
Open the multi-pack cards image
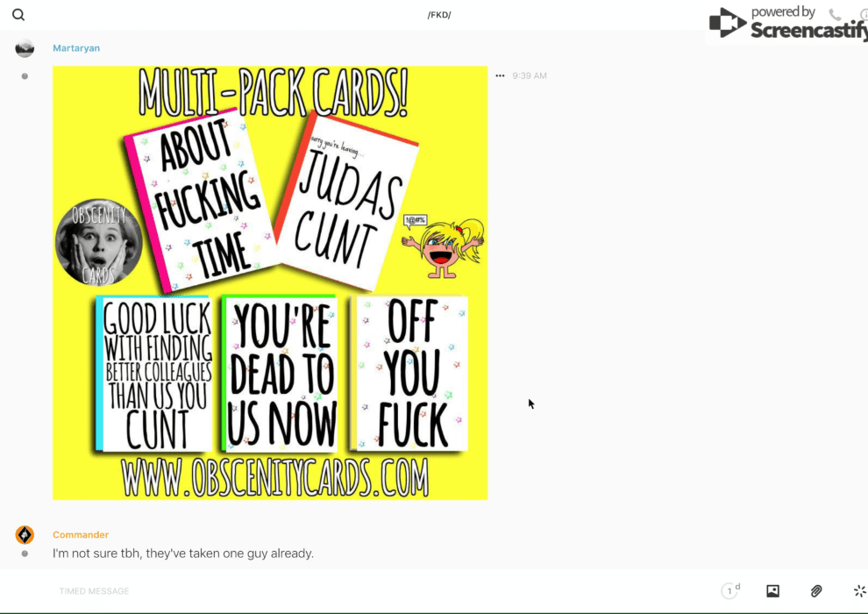(x=270, y=282)
